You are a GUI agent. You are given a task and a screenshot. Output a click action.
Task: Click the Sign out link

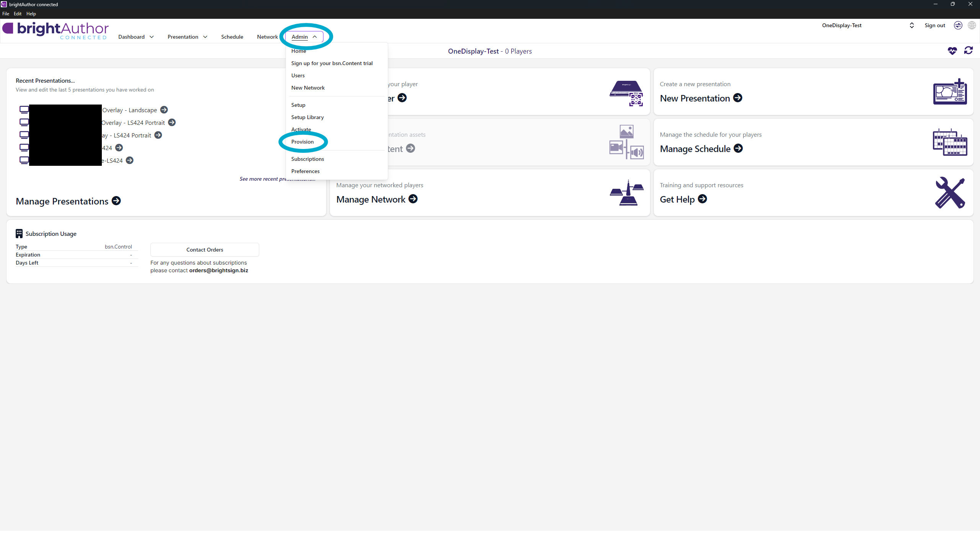coord(934,25)
